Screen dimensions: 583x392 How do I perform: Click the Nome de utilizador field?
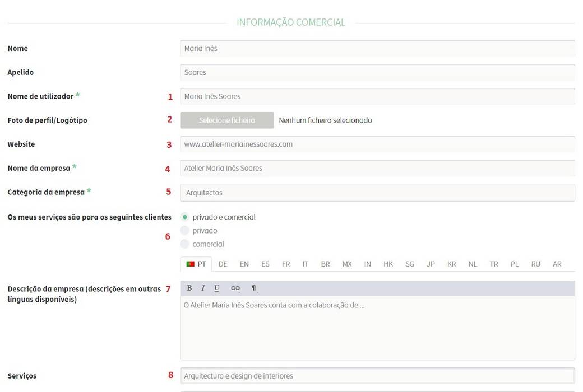coord(377,96)
